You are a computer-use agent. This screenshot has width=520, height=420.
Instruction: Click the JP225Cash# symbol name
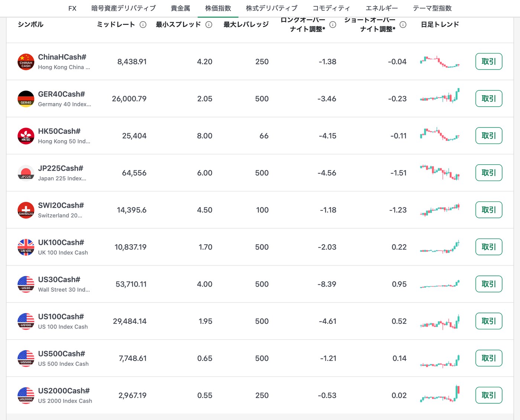tap(61, 168)
